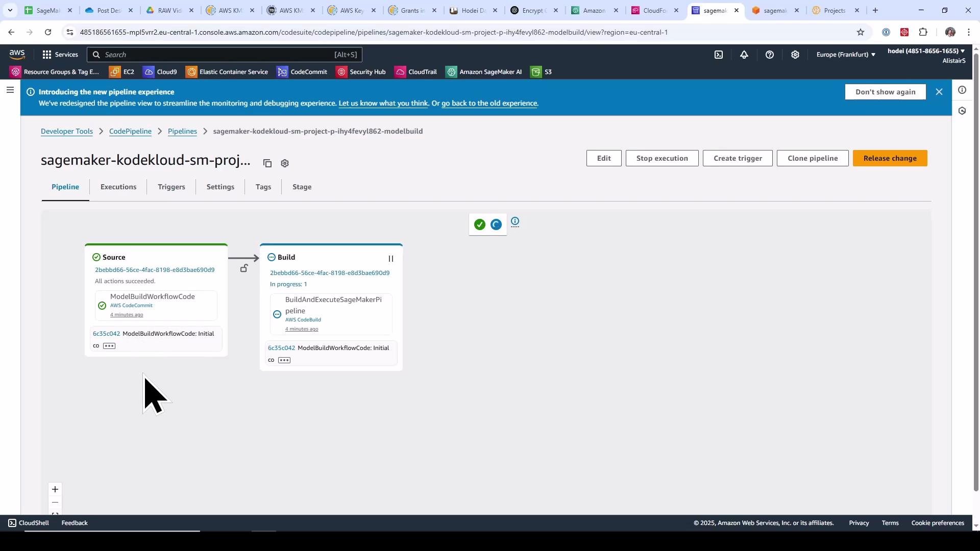Switch to the Tags tab
Image resolution: width=980 pixels, height=551 pixels.
pyautogui.click(x=263, y=187)
